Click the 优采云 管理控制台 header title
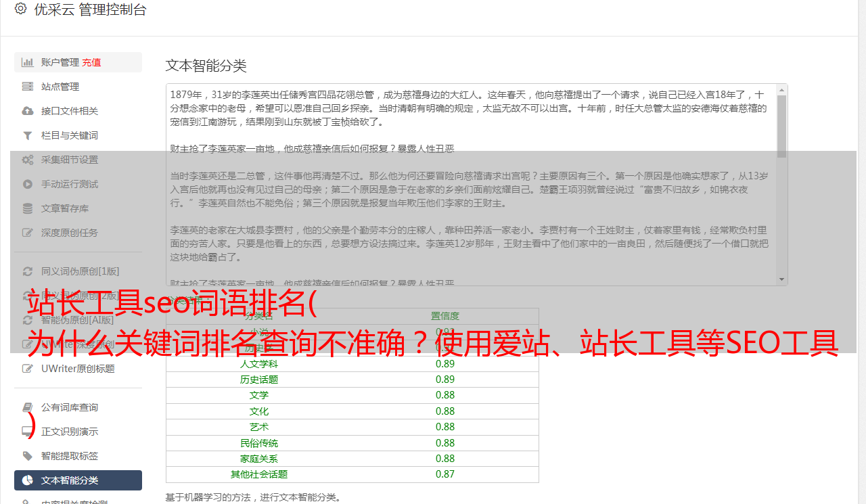The height and width of the screenshot is (504, 866). coord(90,9)
